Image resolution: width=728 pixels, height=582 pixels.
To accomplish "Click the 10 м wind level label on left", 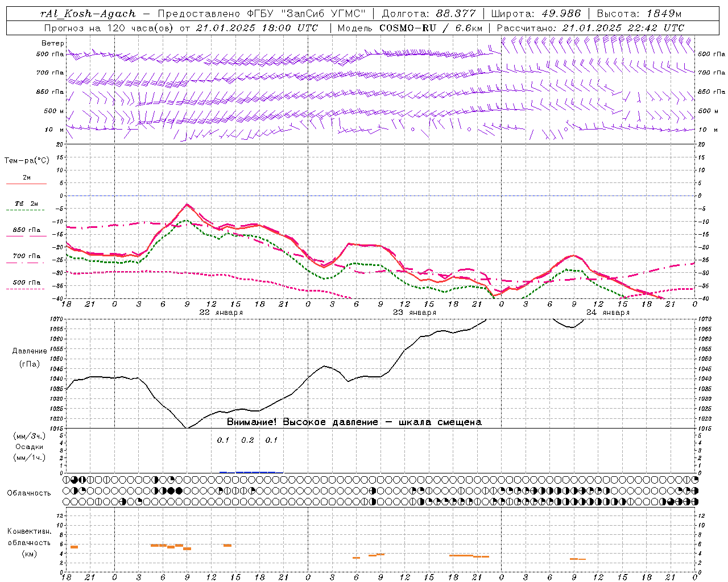I will point(55,130).
